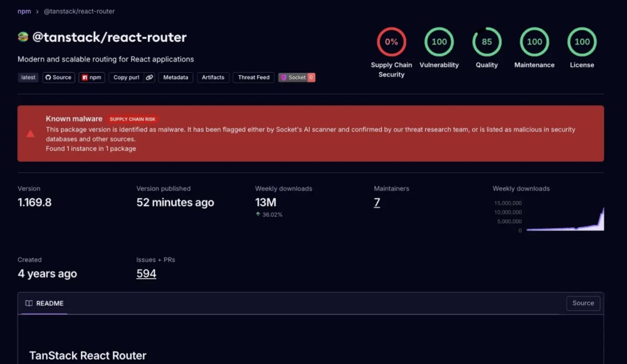Click the Quality 85 score ring
Screen dimensions: 627x364
(487, 41)
